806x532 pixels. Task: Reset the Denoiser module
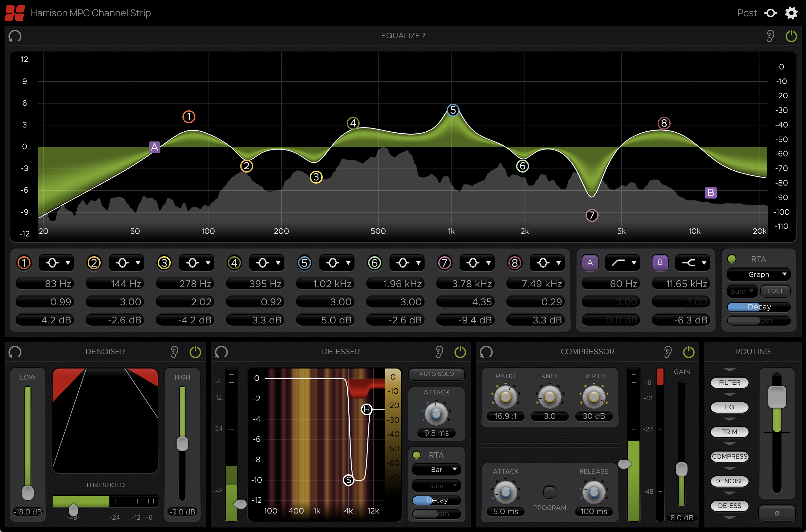point(15,352)
